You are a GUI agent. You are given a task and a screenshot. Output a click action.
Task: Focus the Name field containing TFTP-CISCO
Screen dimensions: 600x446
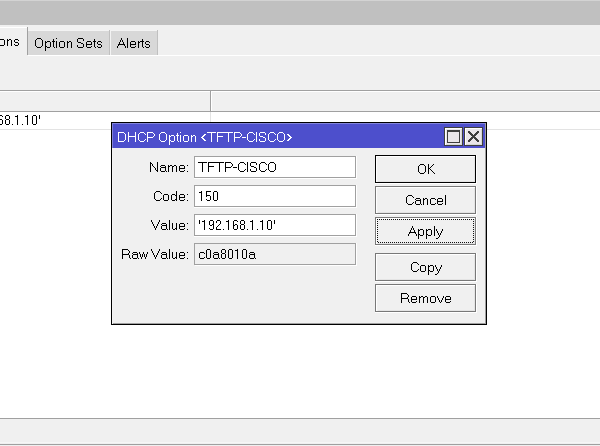(275, 167)
